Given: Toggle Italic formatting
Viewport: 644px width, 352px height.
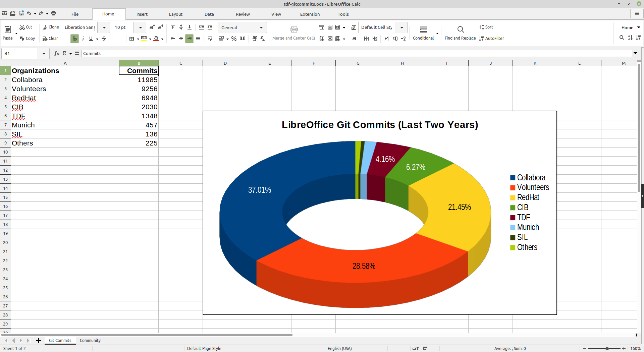Looking at the screenshot, I should pos(83,39).
